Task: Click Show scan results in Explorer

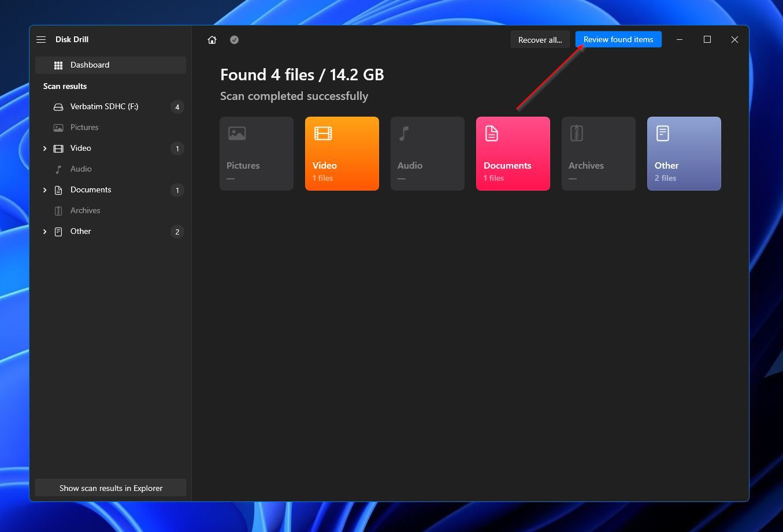Action: [110, 488]
